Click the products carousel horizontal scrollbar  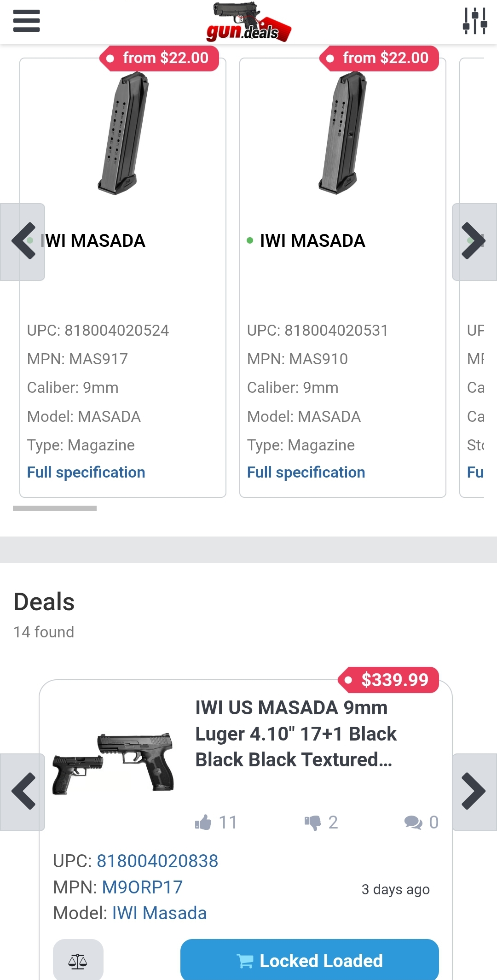pyautogui.click(x=55, y=508)
